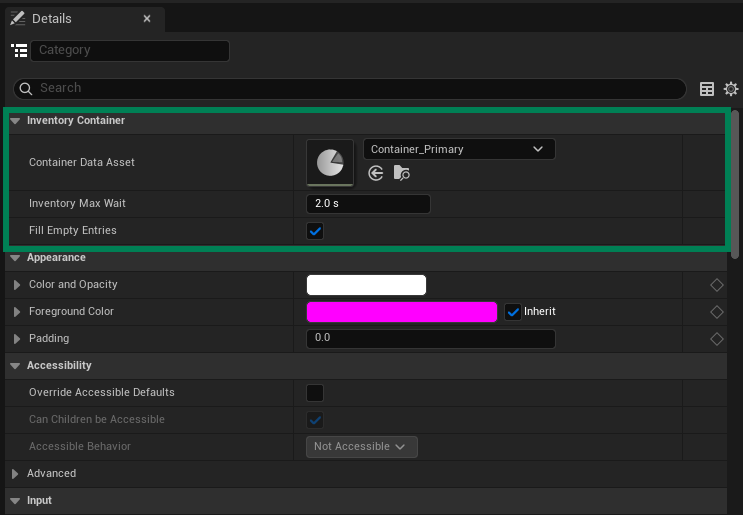Click the Inventory Max Wait value field
This screenshot has height=515, width=743.
point(368,204)
